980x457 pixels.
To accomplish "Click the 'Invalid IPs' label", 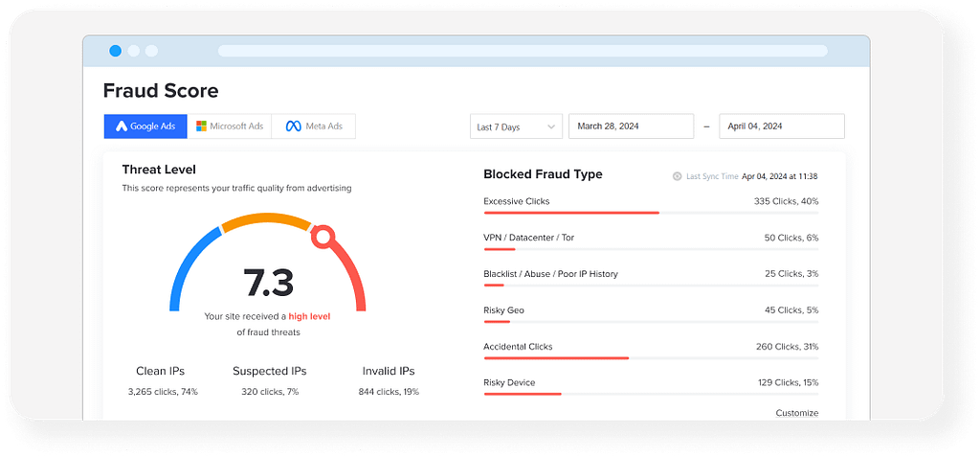I will click(x=389, y=371).
